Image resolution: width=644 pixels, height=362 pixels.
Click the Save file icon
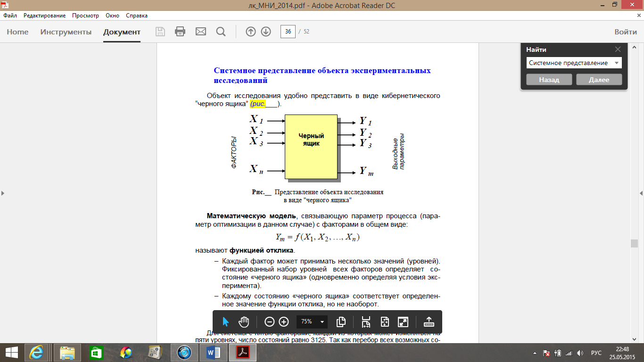click(160, 32)
